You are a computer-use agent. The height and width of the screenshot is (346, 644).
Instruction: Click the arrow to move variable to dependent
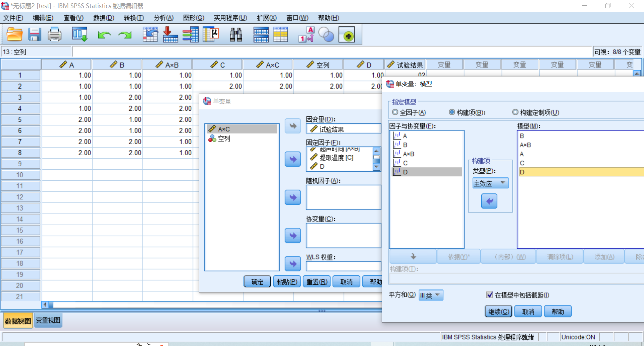(x=292, y=126)
